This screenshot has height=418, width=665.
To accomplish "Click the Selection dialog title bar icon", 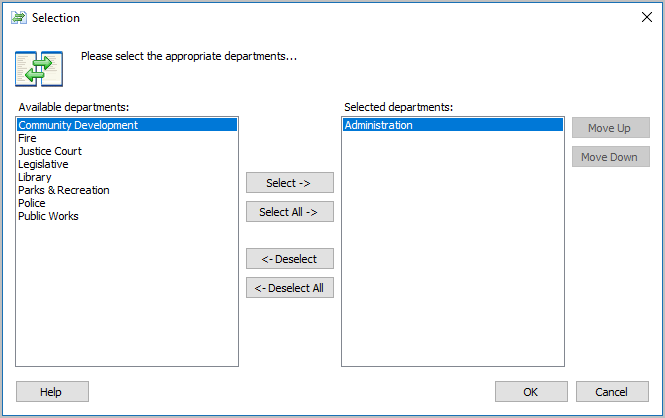I will tap(17, 17).
